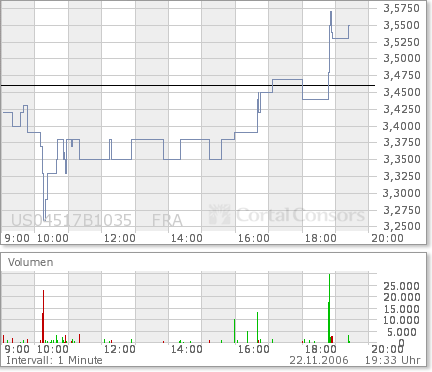Select the 12:00 label under the price chart
The image size is (432, 372).
click(x=120, y=238)
